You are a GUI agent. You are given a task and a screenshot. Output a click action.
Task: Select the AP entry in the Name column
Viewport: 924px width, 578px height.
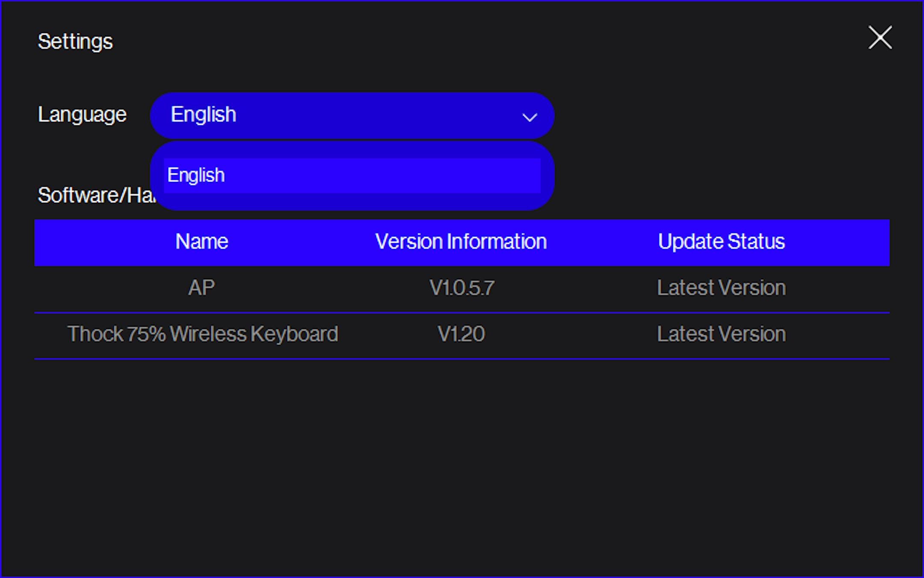[201, 288]
